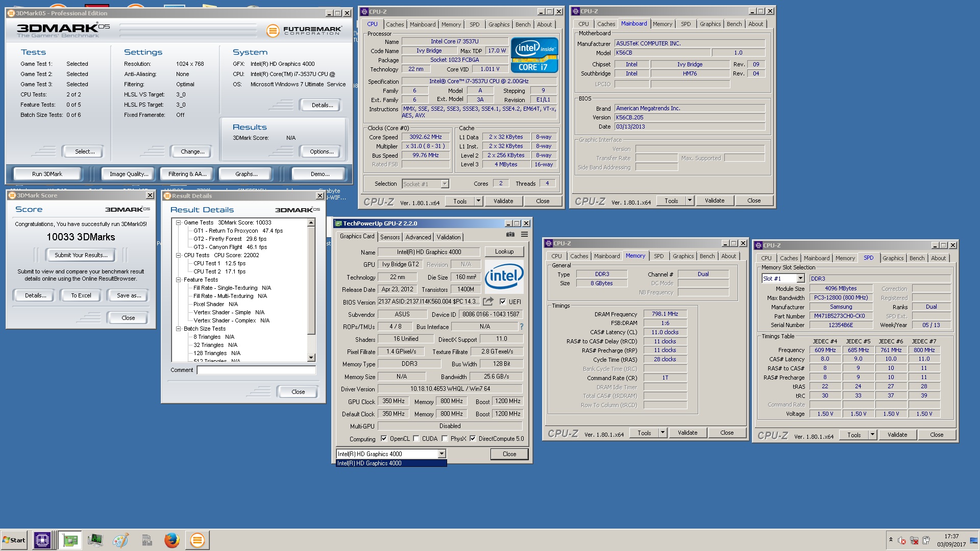Screen dimensions: 980x551
Task: Collapse the Batch Size Tests tree node
Action: [x=178, y=329]
